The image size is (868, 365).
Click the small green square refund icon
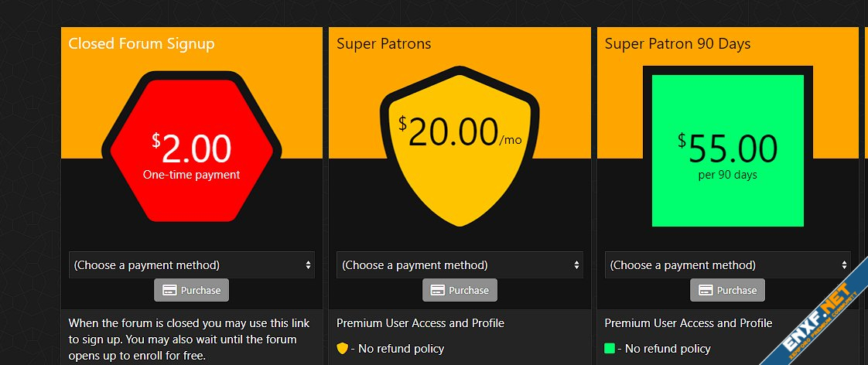[610, 349]
